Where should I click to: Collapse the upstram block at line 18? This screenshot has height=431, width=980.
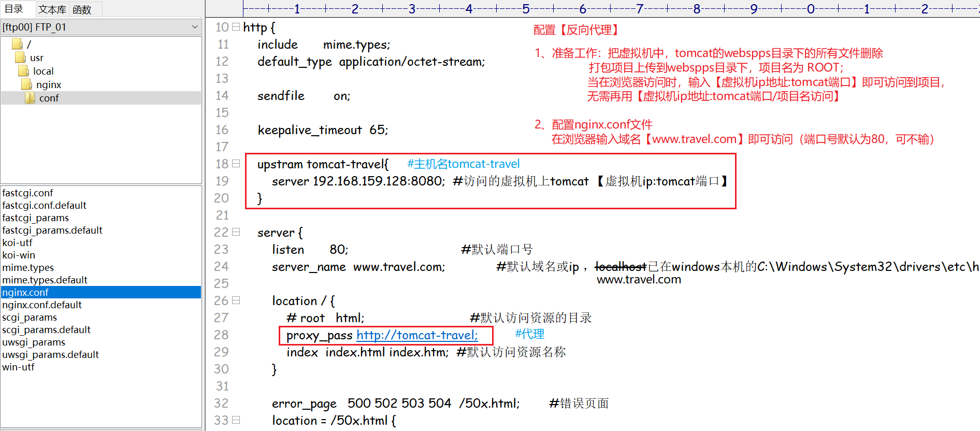(236, 164)
